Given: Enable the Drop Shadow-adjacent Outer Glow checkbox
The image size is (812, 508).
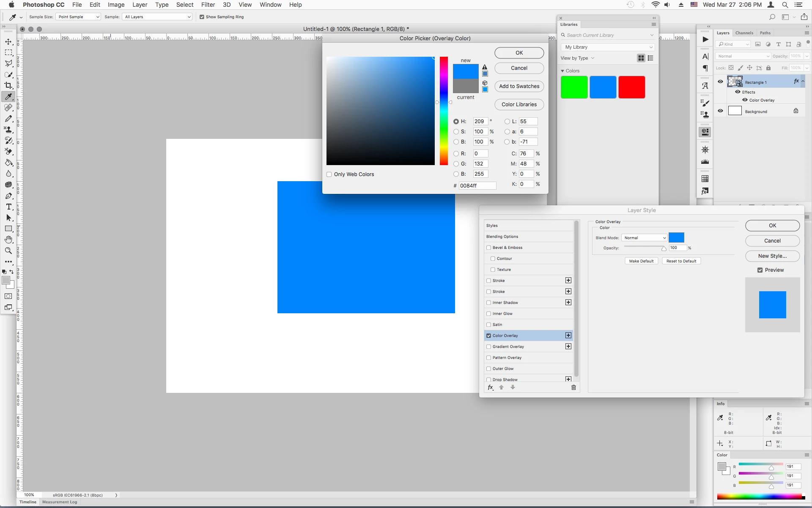Looking at the screenshot, I should pyautogui.click(x=489, y=369).
